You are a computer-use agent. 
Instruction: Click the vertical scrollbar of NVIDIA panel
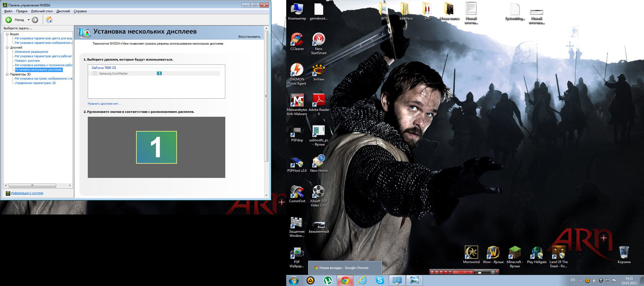pos(266,96)
